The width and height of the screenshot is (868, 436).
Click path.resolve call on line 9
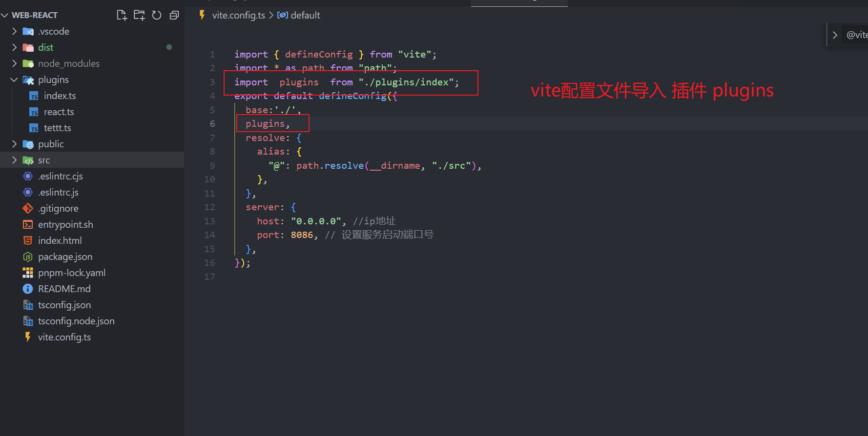pyautogui.click(x=330, y=166)
